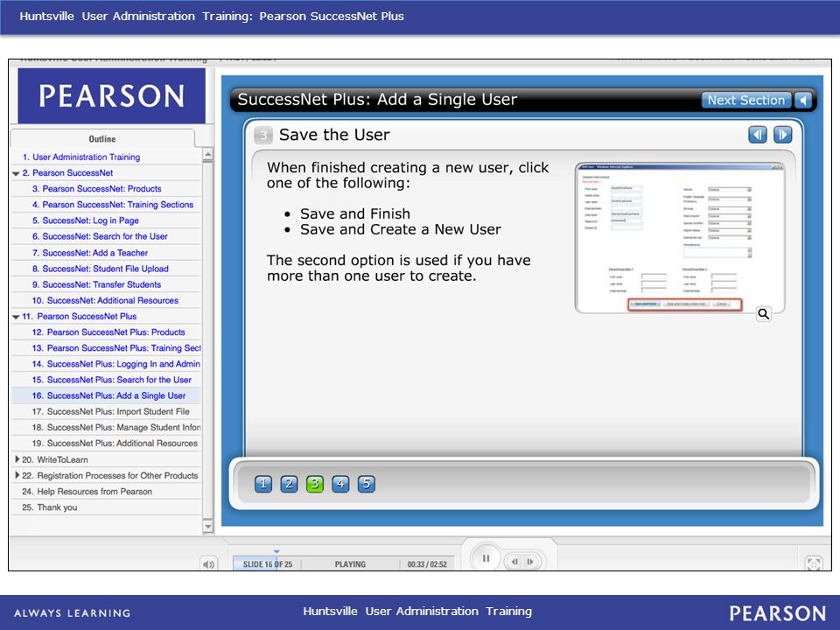The height and width of the screenshot is (630, 840).
Task: Pause the presentation playback
Action: [486, 558]
